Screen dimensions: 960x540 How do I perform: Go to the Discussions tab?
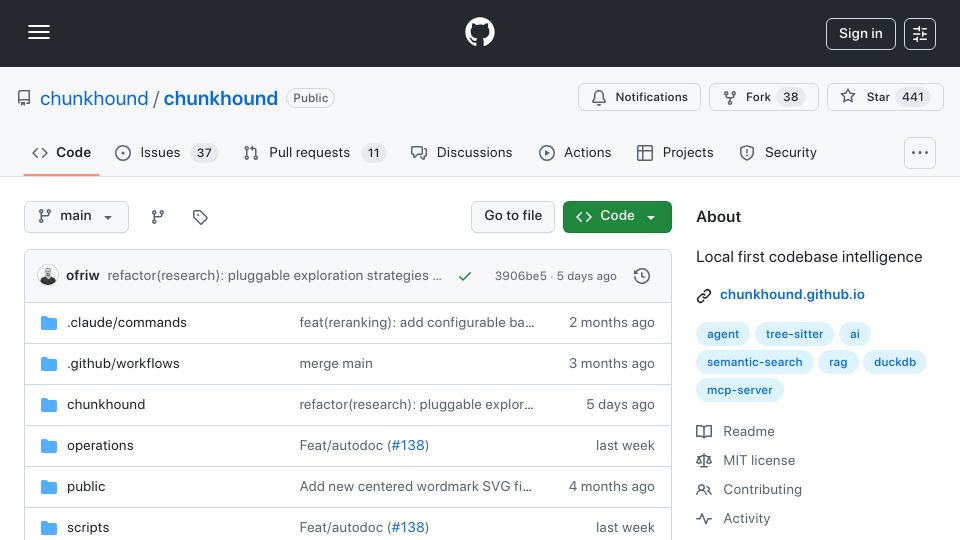461,152
